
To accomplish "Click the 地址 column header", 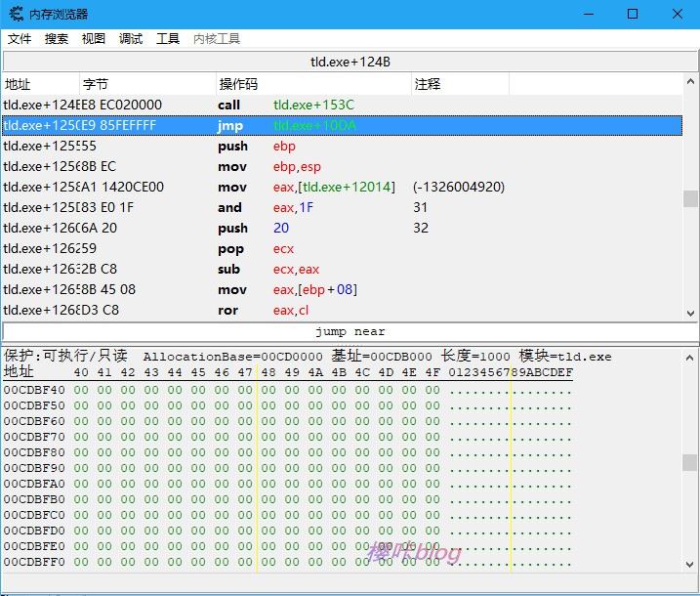I will [39, 85].
